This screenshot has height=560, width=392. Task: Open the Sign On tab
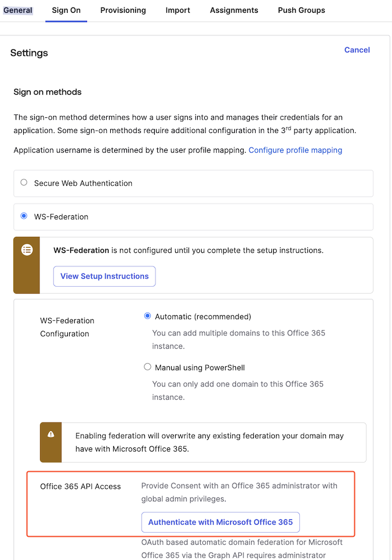point(66,10)
